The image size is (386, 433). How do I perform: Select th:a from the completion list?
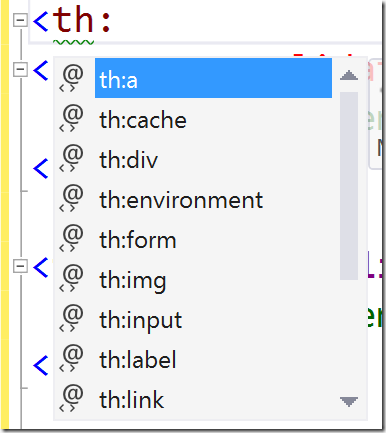coord(213,78)
